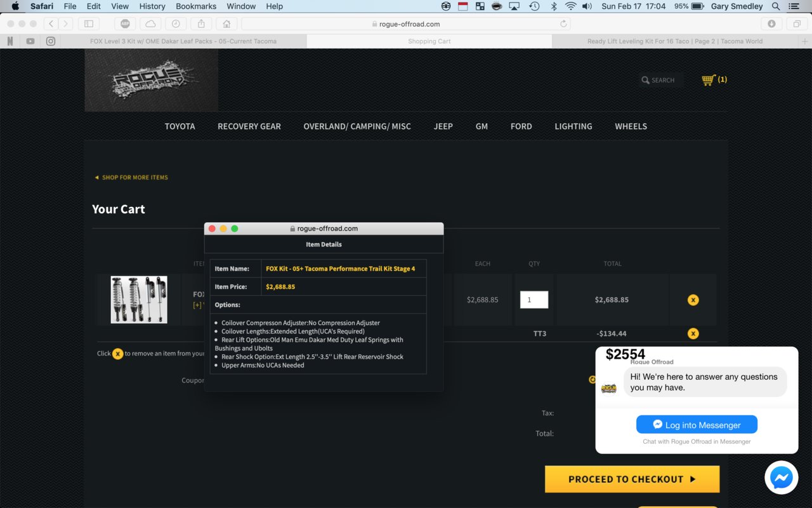Click the Safari address bar
This screenshot has height=508, width=812.
coord(406,23)
